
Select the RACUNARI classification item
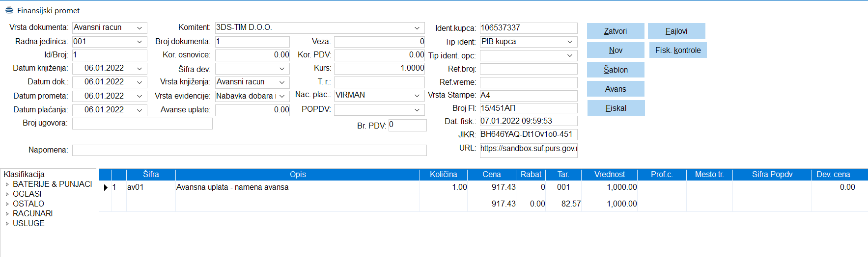pyautogui.click(x=32, y=213)
